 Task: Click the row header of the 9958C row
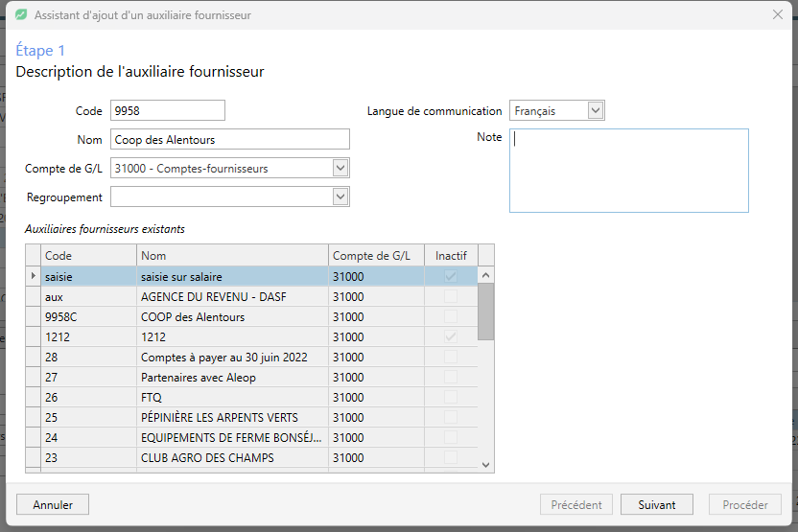(33, 316)
